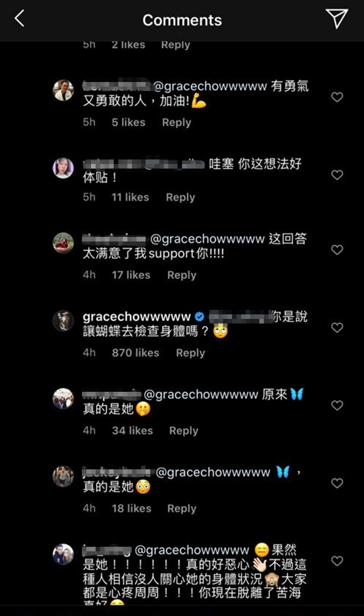Reply to the comment with 870 likes
Screen dimensions: 364x616
[190, 353]
